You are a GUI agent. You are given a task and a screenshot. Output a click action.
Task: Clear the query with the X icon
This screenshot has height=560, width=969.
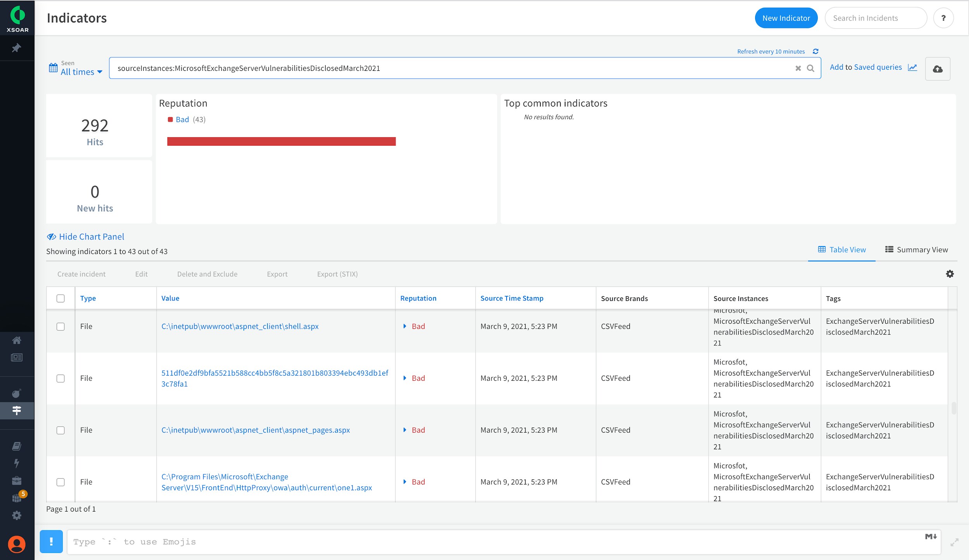tap(798, 68)
